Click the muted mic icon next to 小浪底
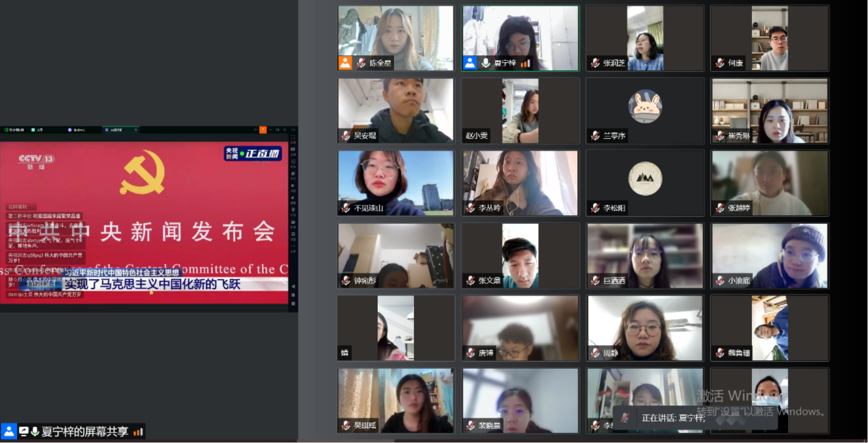 pyautogui.click(x=720, y=281)
